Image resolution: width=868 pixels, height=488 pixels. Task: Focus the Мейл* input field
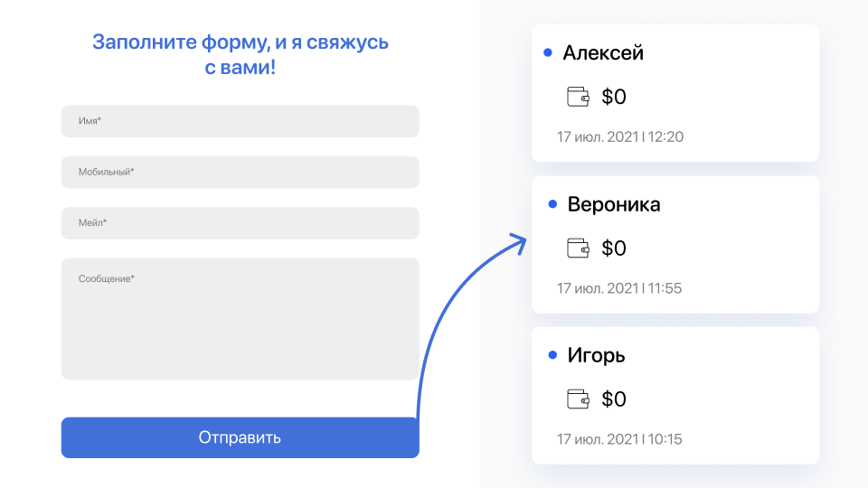(x=241, y=223)
